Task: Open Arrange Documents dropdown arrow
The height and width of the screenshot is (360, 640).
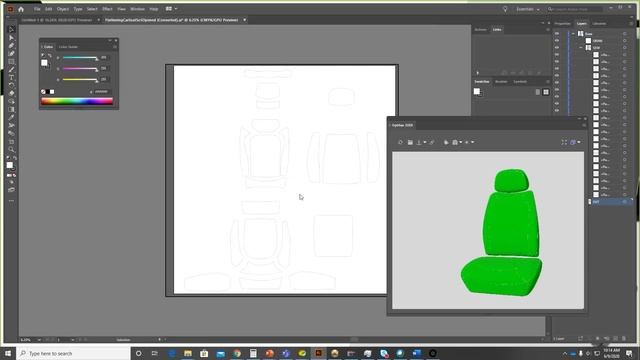Action: pos(176,9)
